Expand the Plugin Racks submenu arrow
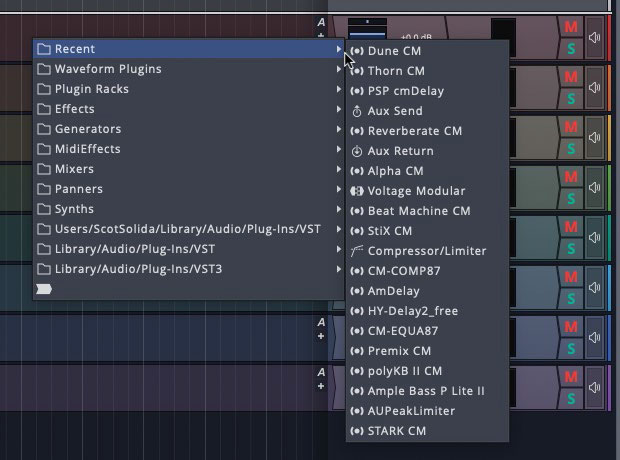 coord(338,89)
